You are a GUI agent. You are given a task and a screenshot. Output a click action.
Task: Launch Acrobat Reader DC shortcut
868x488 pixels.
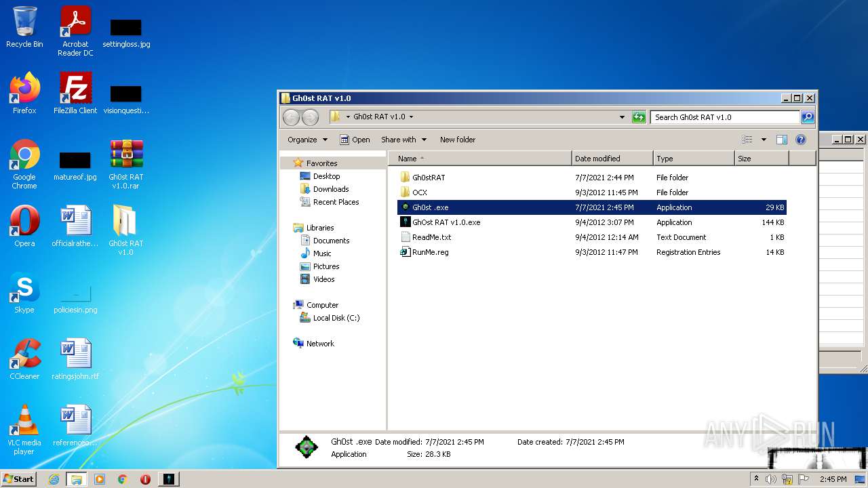click(x=75, y=31)
